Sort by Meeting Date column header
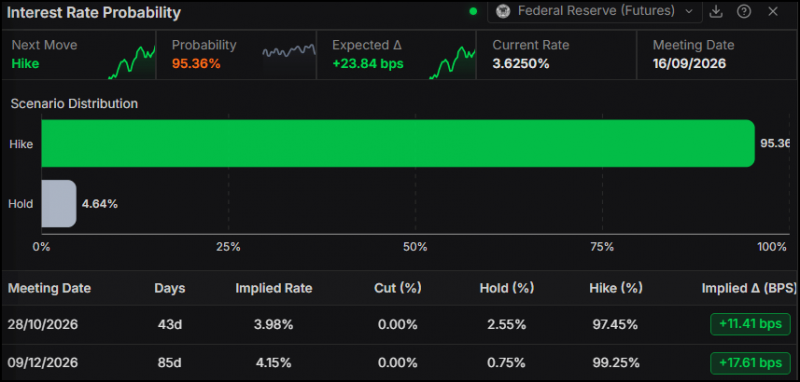Viewport: 800px width, 382px height. click(x=49, y=288)
